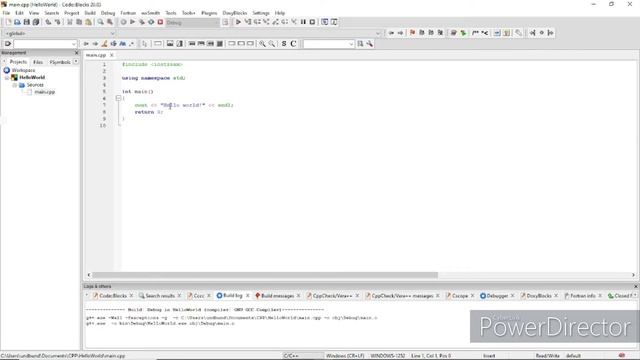640x360 pixels.
Task: Toggle the code fold marker at line 6
Action: pos(118,98)
